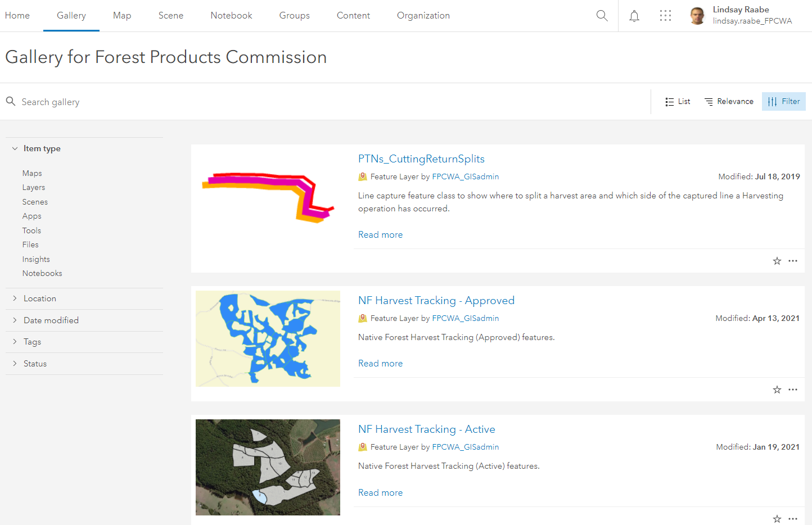Switch to the Map tab
812x525 pixels.
click(x=122, y=16)
